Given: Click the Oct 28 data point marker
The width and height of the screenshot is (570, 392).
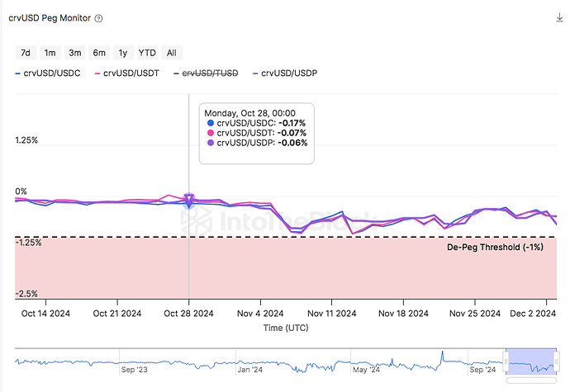Looking at the screenshot, I should [188, 200].
